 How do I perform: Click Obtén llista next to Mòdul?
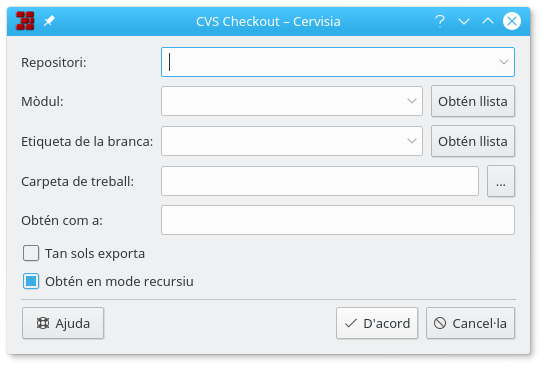[473, 101]
